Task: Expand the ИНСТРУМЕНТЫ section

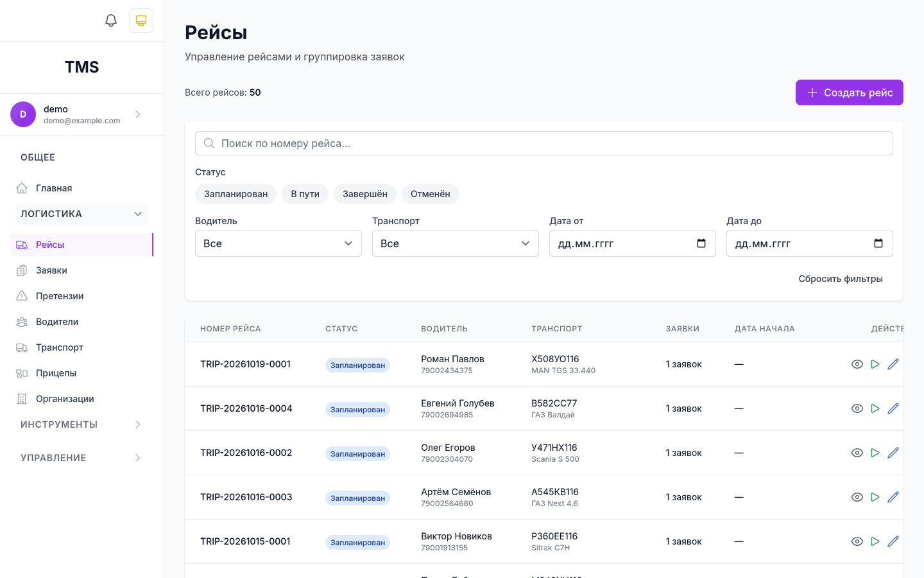Action: (81, 425)
